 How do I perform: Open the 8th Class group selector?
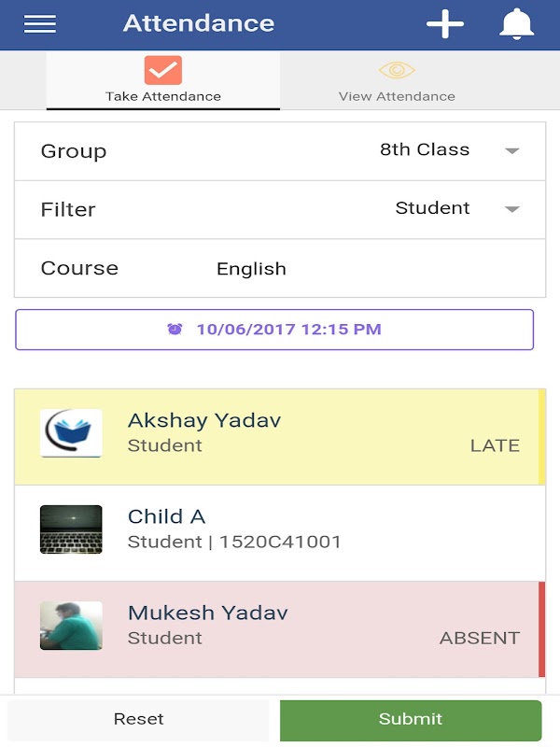[425, 150]
